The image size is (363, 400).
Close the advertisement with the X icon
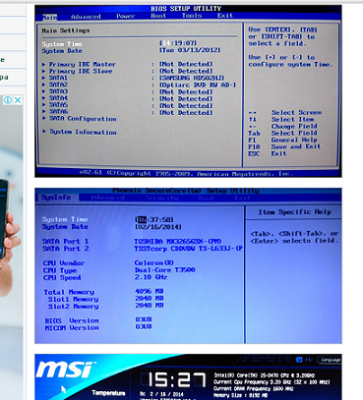click(x=18, y=100)
